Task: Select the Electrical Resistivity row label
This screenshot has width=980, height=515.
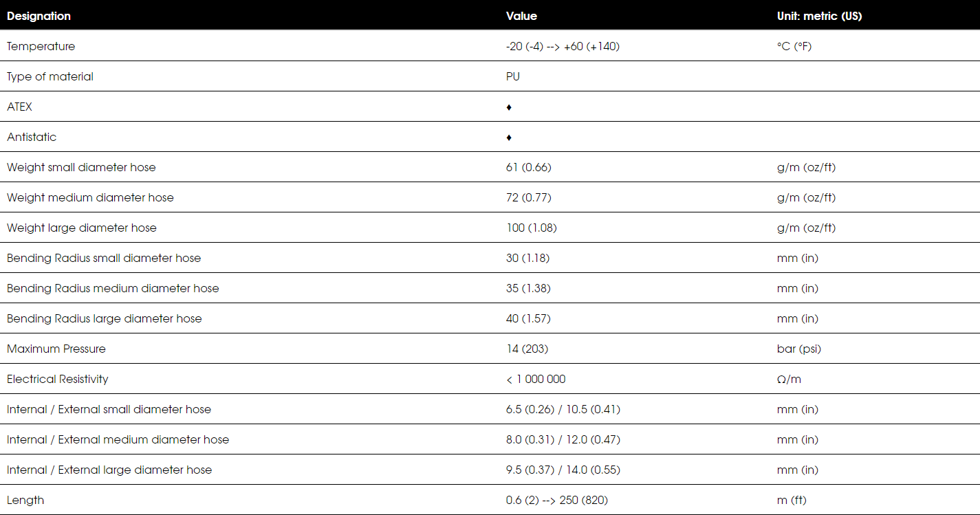Action: click(58, 379)
